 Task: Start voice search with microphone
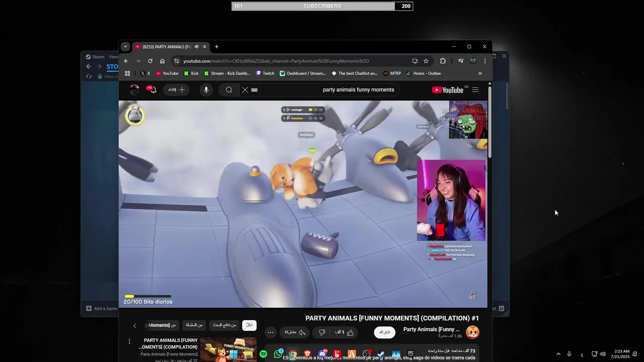206,90
